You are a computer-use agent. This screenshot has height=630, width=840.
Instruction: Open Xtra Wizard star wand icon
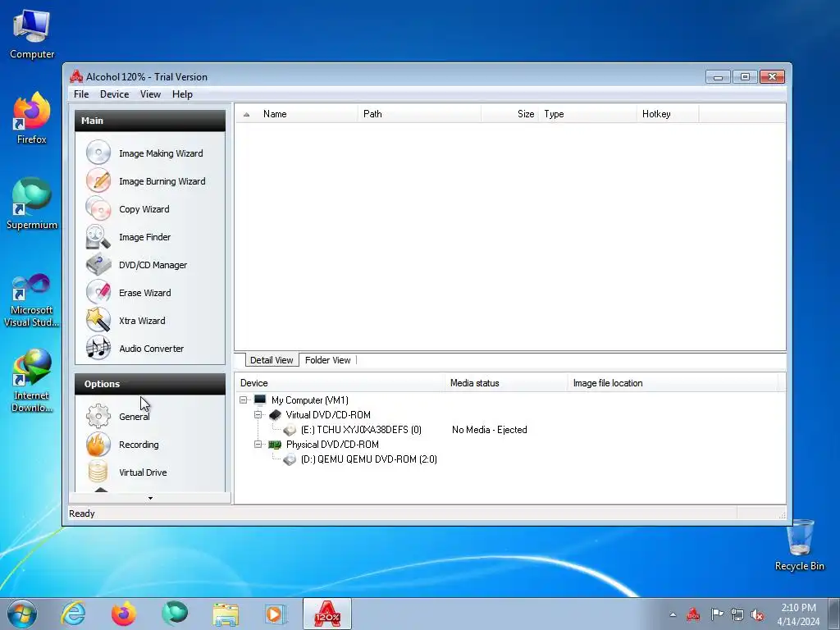click(98, 321)
